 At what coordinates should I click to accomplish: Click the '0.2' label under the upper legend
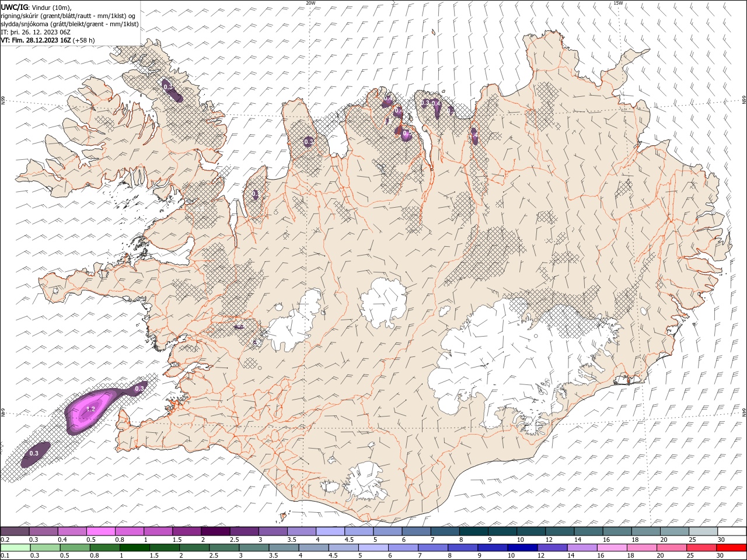click(5, 540)
